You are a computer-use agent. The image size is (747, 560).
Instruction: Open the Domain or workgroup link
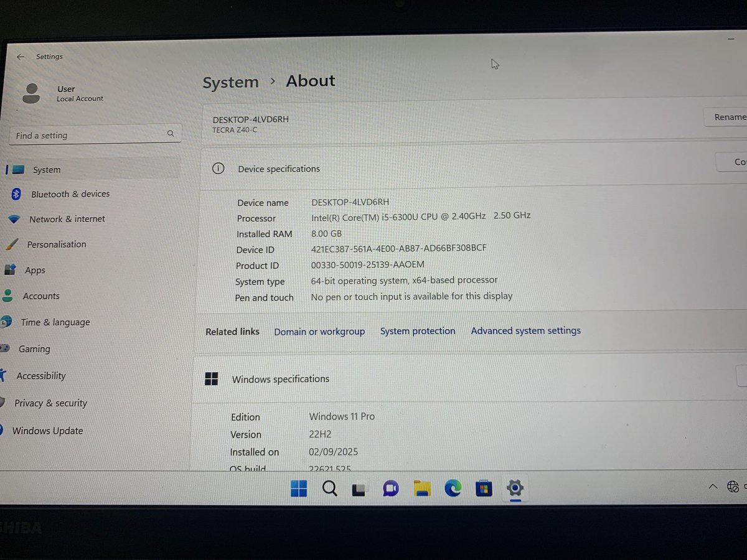tap(319, 332)
